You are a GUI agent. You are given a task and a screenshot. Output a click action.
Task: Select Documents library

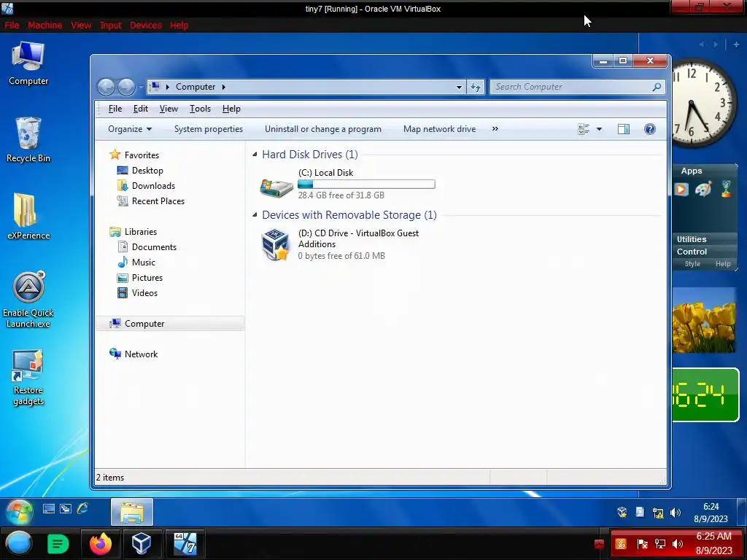[154, 246]
